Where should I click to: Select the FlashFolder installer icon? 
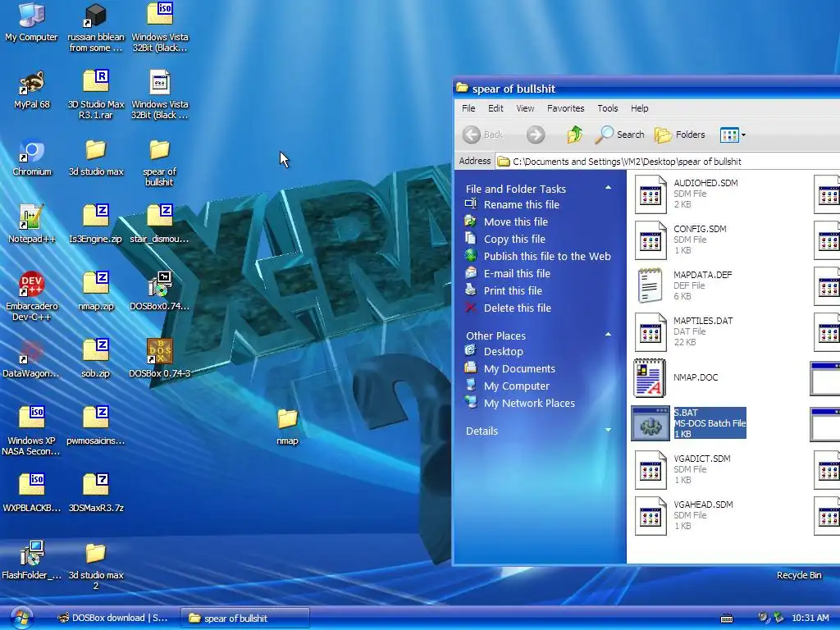coord(32,560)
